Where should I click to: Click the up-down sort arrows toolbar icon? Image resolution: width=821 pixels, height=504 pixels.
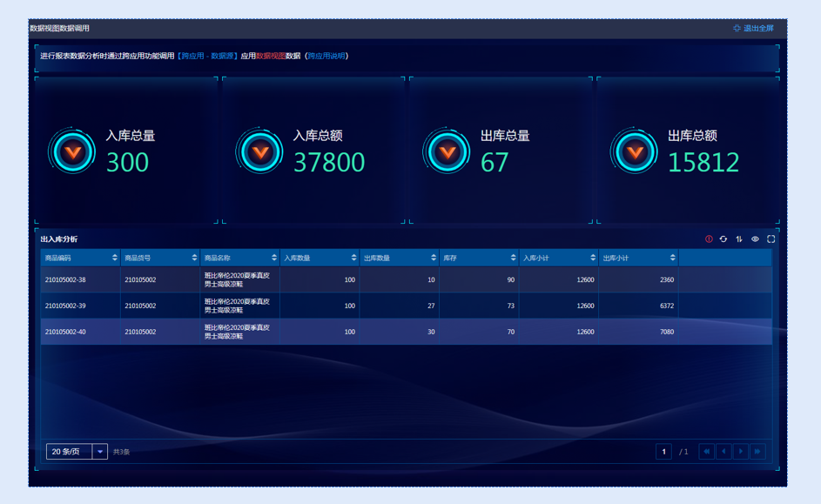739,239
